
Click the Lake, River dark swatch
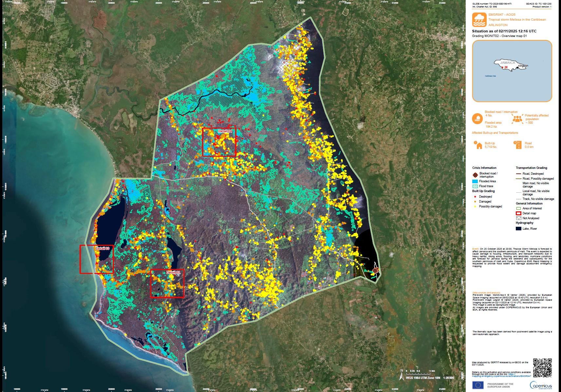[518, 229]
